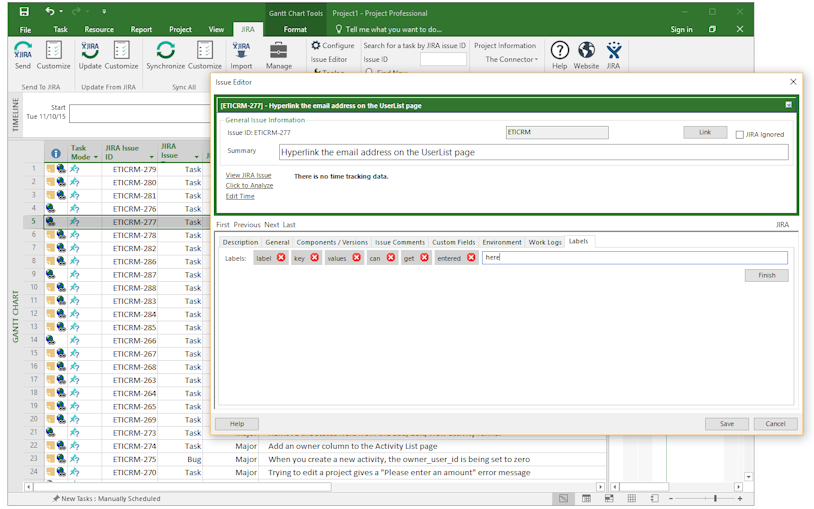
Task: Open the JIRA Issue ID column filter
Action: click(x=152, y=157)
